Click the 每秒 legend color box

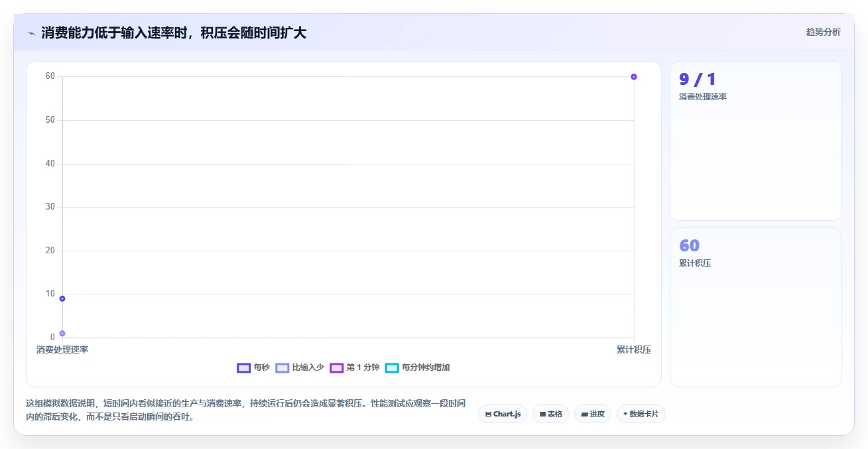[243, 367]
